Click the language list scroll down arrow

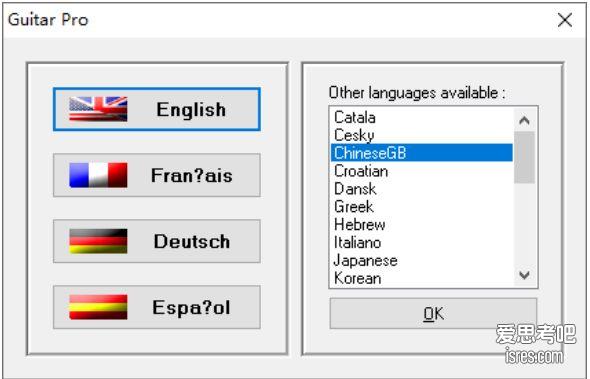coord(525,275)
